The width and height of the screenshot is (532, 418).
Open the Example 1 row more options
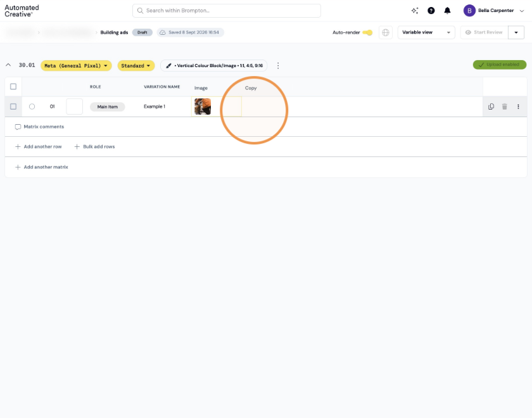click(x=518, y=106)
